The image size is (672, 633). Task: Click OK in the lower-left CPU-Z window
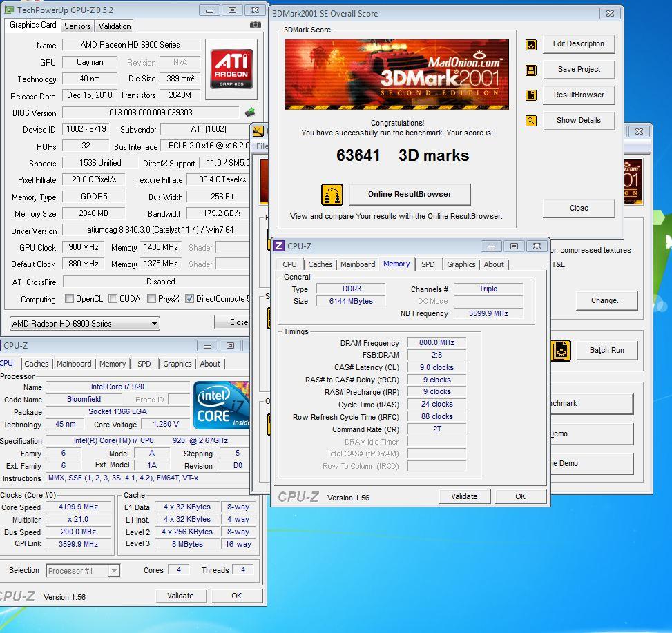(x=237, y=596)
